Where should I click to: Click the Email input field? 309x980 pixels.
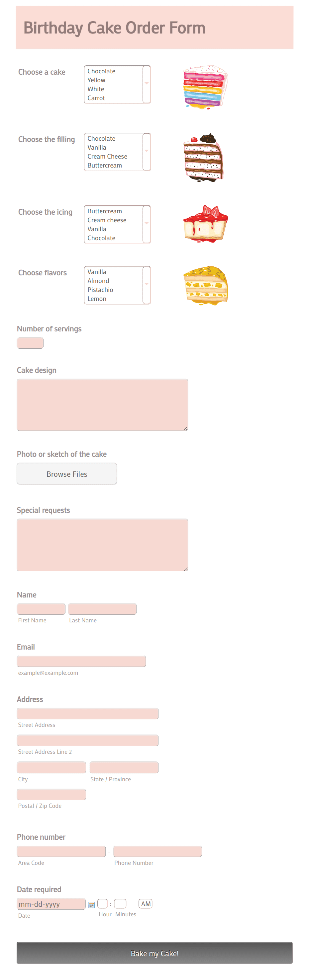(x=81, y=661)
